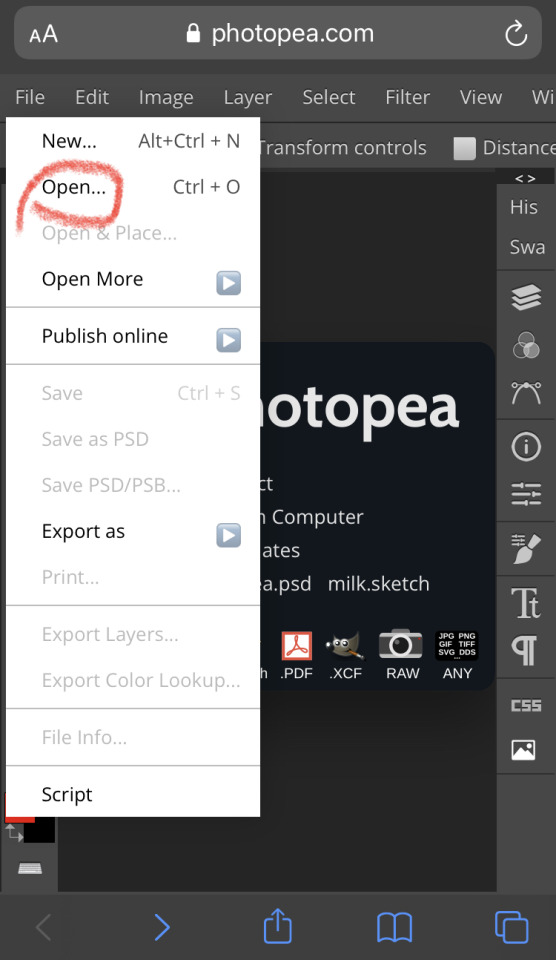This screenshot has height=960, width=556.
Task: Tap the photopea.com address bar
Action: (x=278, y=33)
